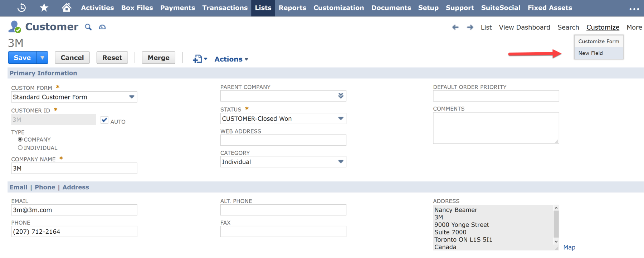Image resolution: width=644 pixels, height=258 pixels.
Task: Click the Address scrollbar down arrow
Action: pos(556,242)
